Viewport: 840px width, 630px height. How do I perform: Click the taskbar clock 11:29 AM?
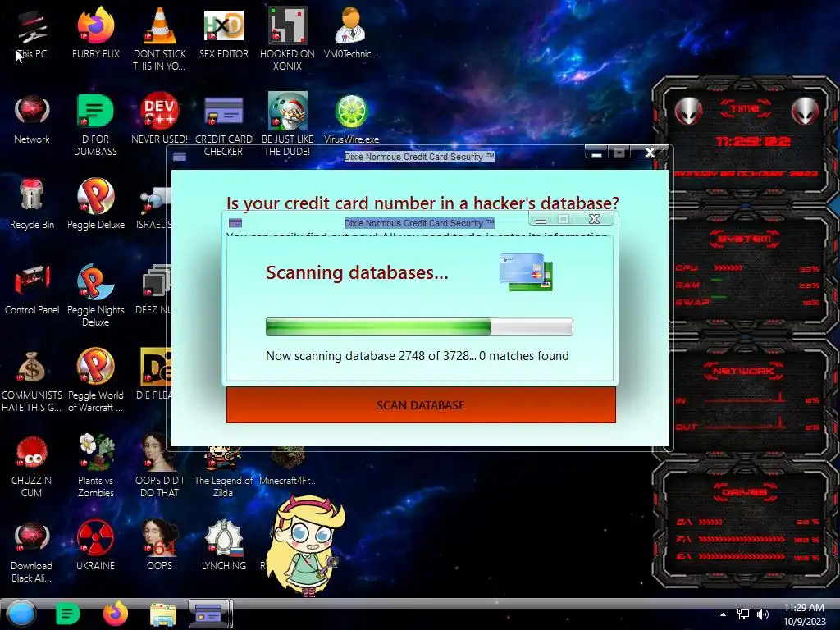804,614
